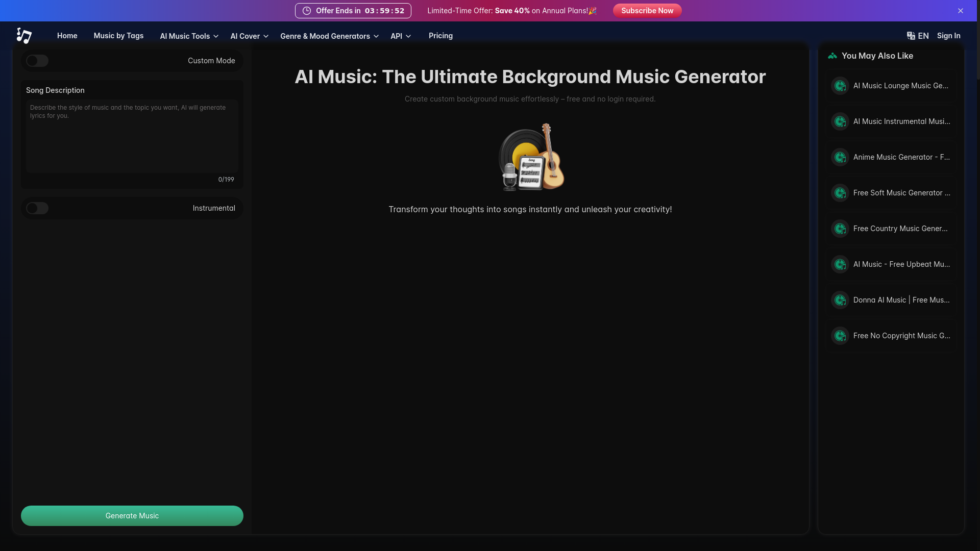Click the Song Description label
Screen dimensions: 980x551
pyautogui.click(x=55, y=90)
